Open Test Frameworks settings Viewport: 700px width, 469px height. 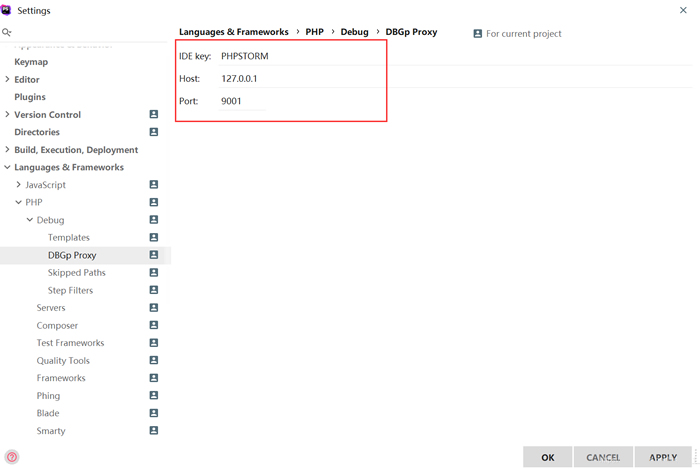[x=71, y=343]
